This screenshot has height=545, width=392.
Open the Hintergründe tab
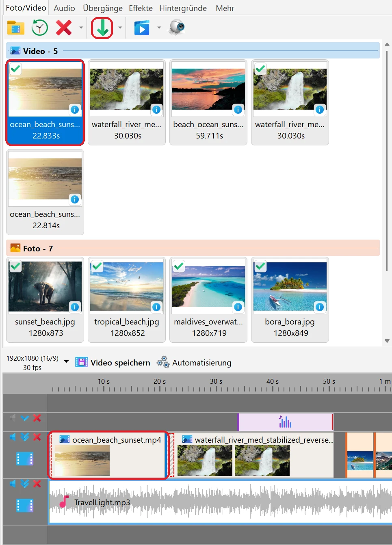tap(183, 8)
